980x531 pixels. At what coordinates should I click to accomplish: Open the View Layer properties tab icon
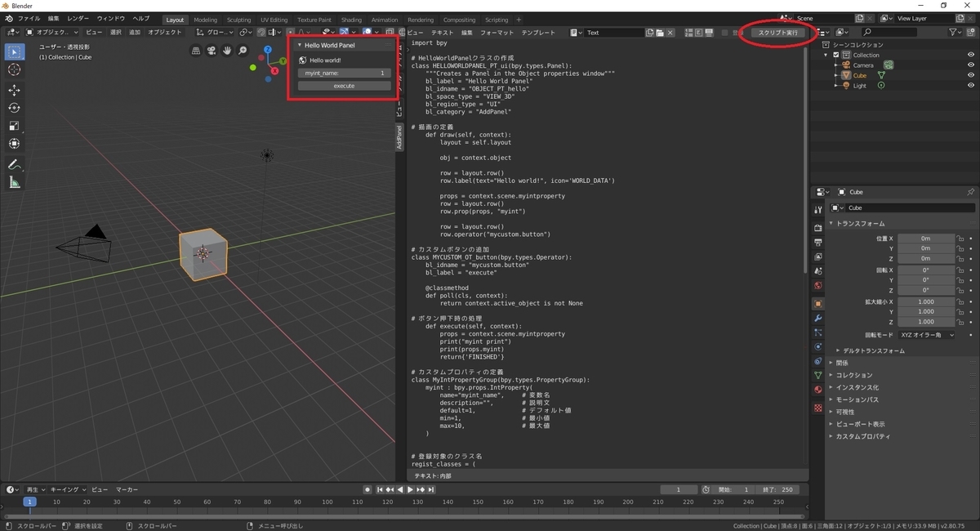(x=818, y=257)
